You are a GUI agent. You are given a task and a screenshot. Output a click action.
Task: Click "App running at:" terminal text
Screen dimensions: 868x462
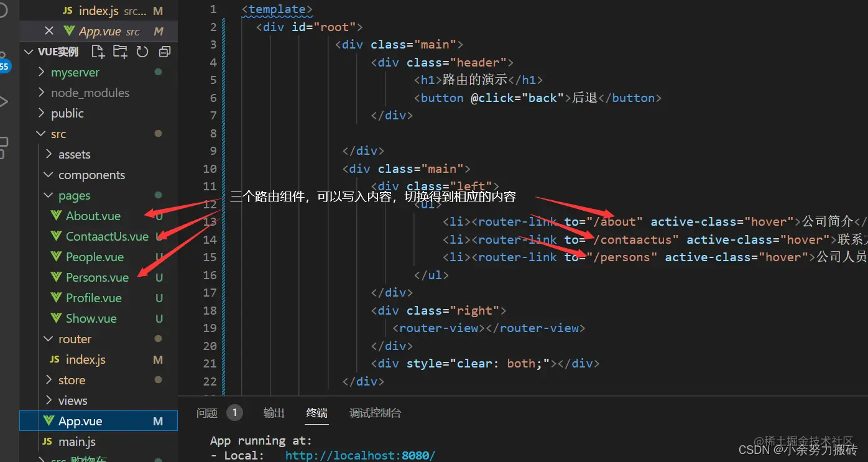(x=261, y=440)
